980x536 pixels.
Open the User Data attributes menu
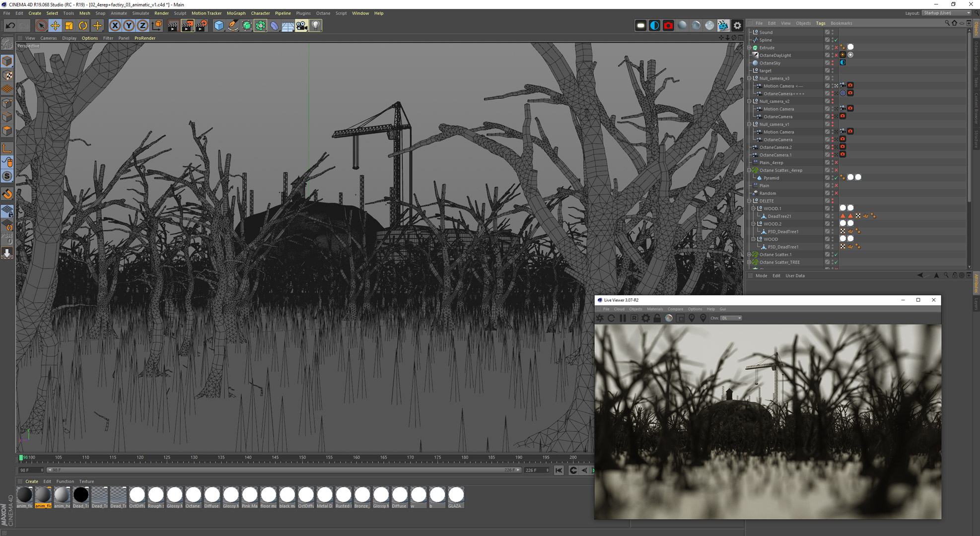click(x=795, y=275)
